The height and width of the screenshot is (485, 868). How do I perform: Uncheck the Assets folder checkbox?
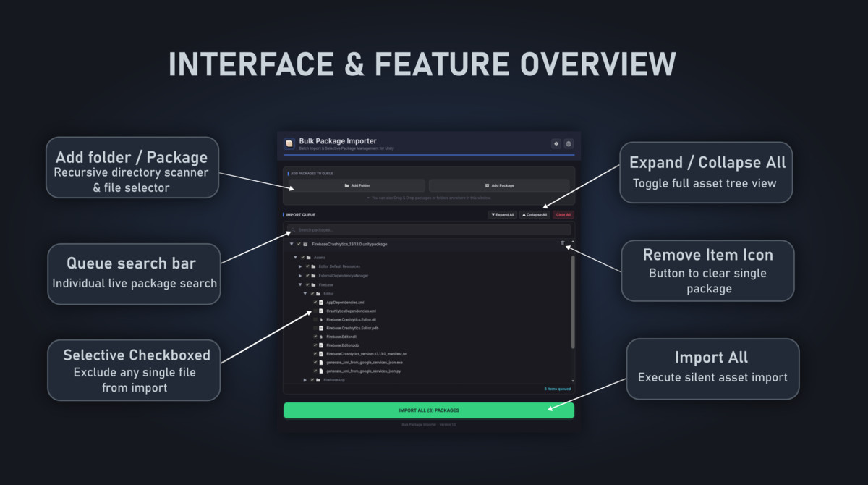[302, 257]
